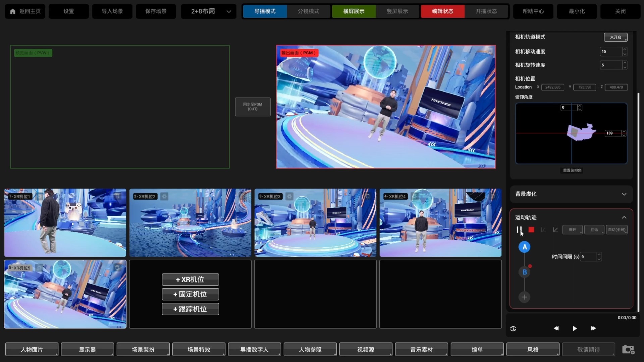Screen dimensions: 644x362
Task: Click the screenshot camera icon
Action: tap(628, 350)
